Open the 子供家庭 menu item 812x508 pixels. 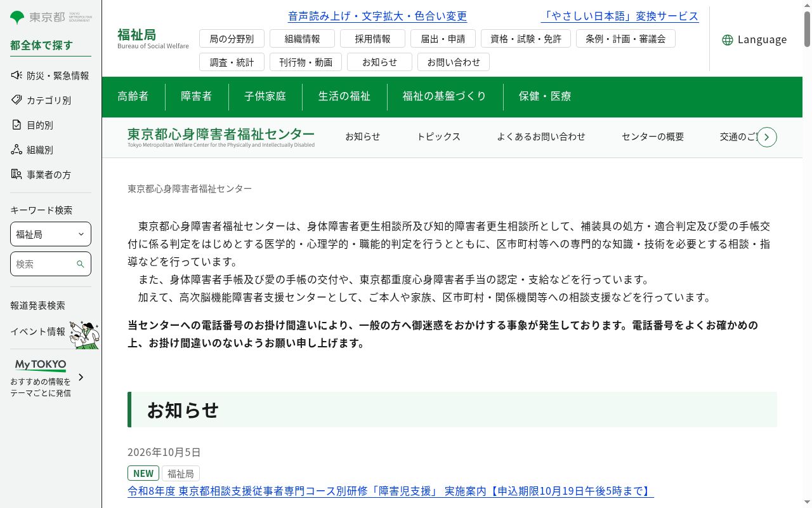pyautogui.click(x=265, y=97)
